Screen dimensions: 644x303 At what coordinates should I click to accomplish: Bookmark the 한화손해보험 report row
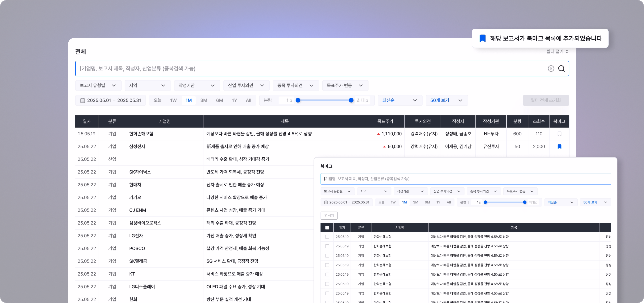tap(559, 134)
